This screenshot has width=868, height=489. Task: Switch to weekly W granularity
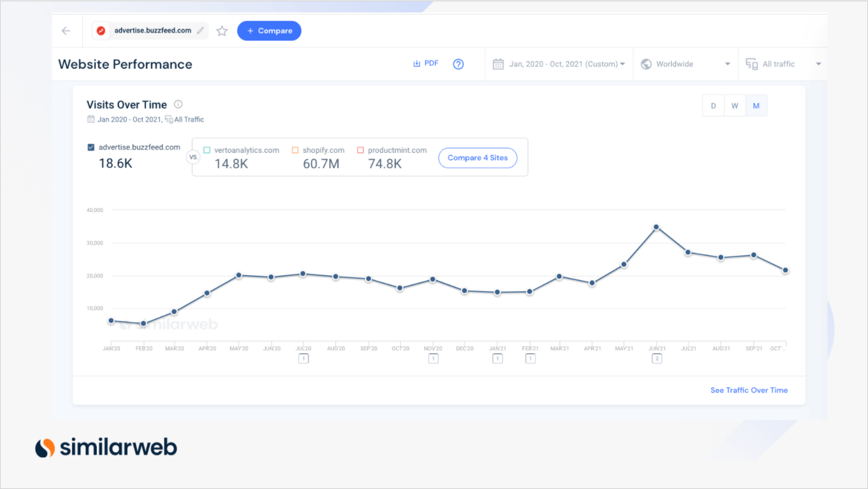(x=735, y=106)
